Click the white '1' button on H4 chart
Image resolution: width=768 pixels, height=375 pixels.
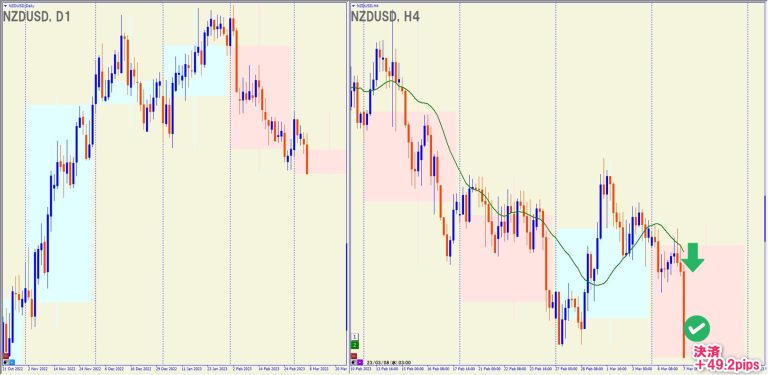355,337
